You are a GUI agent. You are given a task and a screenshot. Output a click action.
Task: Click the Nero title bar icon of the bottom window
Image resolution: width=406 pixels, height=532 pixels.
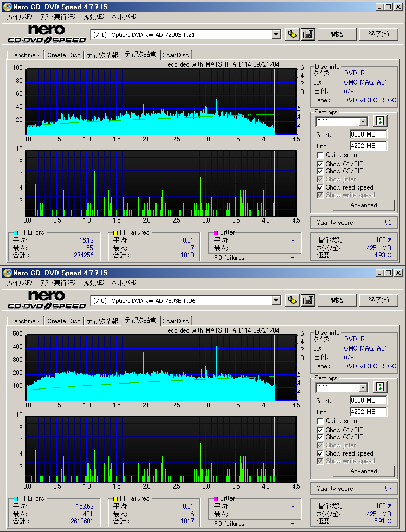7,273
